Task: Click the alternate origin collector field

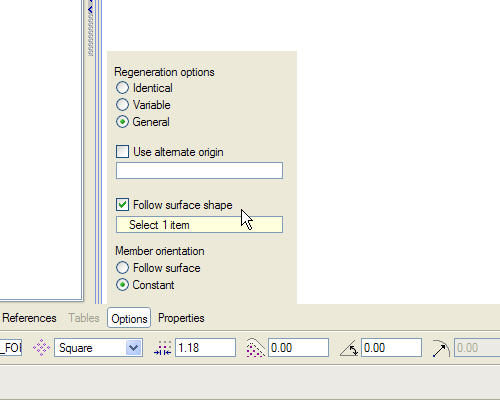Action: point(199,171)
